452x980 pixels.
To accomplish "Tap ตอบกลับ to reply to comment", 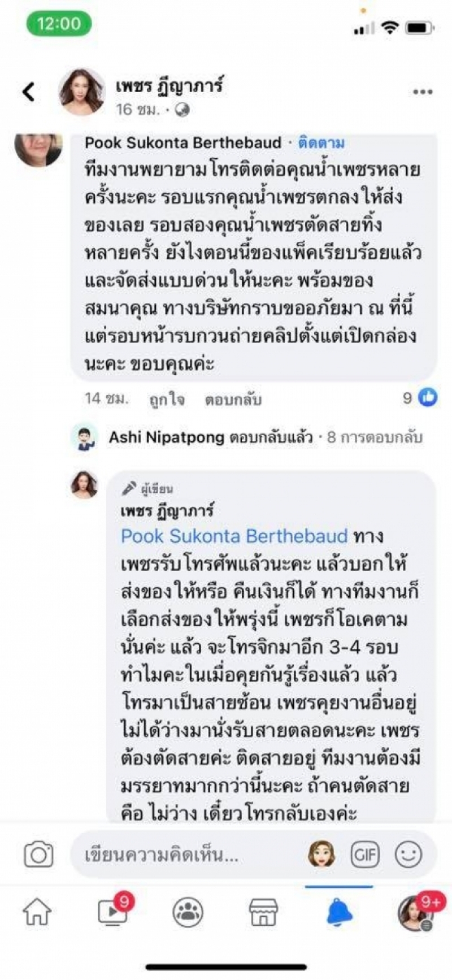I will click(x=233, y=400).
